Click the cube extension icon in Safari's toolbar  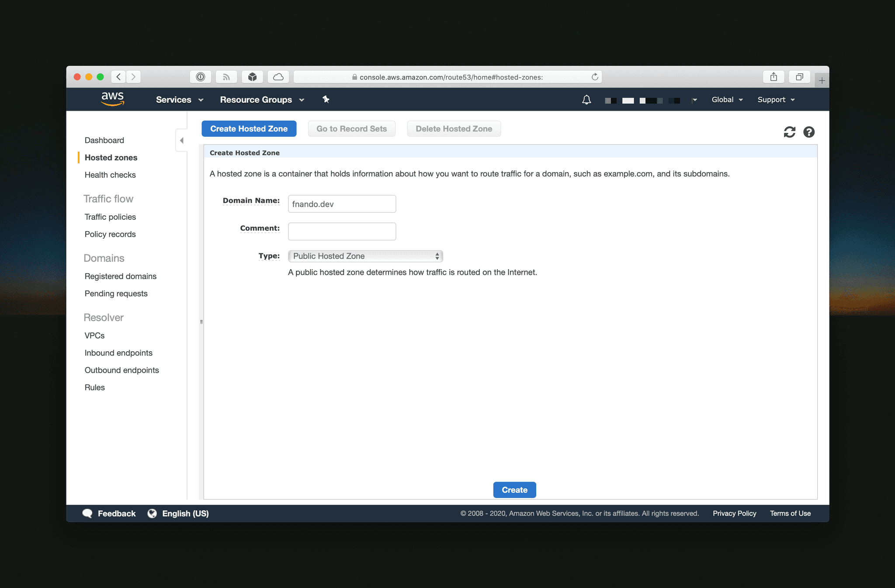[252, 76]
